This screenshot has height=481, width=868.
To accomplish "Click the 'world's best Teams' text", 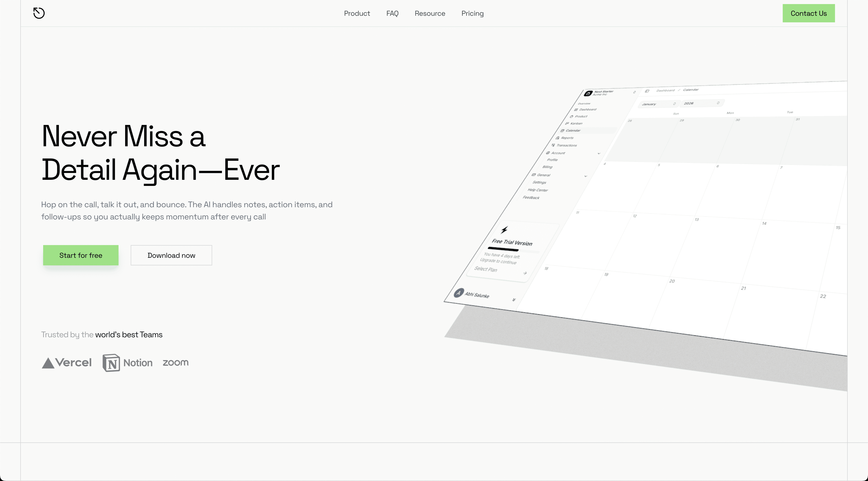I will (x=129, y=335).
